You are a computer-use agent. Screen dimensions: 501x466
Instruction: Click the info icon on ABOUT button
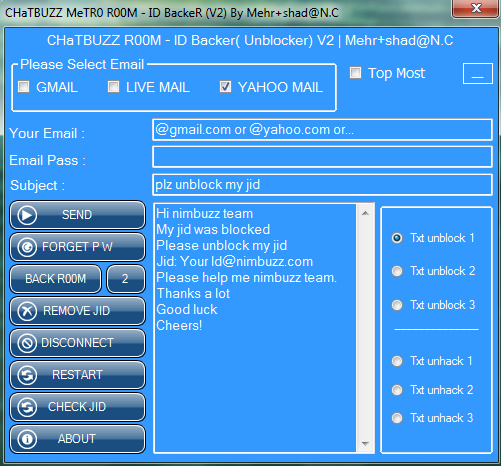coord(27,439)
